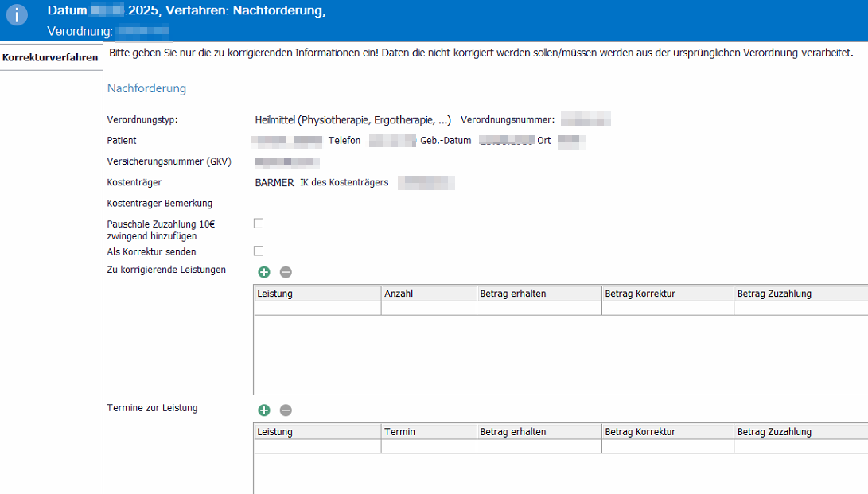868x494 pixels.
Task: Add a row to Termine zur Leistung
Action: [264, 410]
